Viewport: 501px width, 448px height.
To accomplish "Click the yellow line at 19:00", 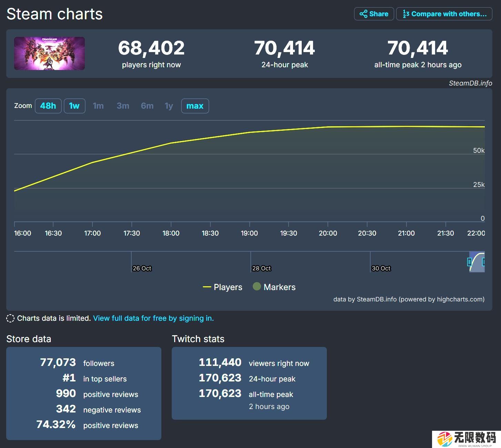I will (x=249, y=132).
